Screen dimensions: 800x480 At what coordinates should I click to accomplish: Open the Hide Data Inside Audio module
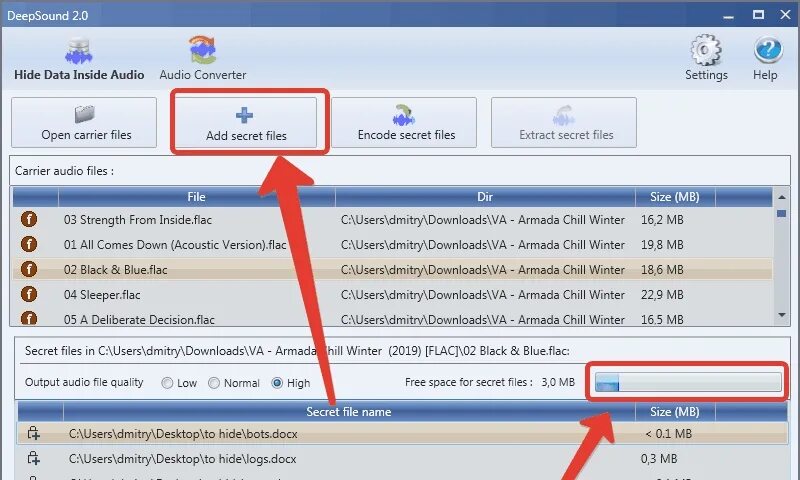[x=79, y=59]
